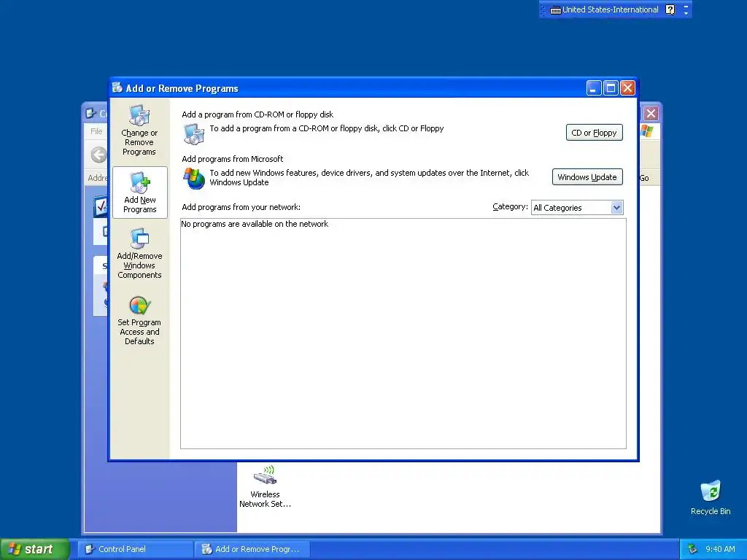
Task: Open the language bar options arrow
Action: coord(686,13)
